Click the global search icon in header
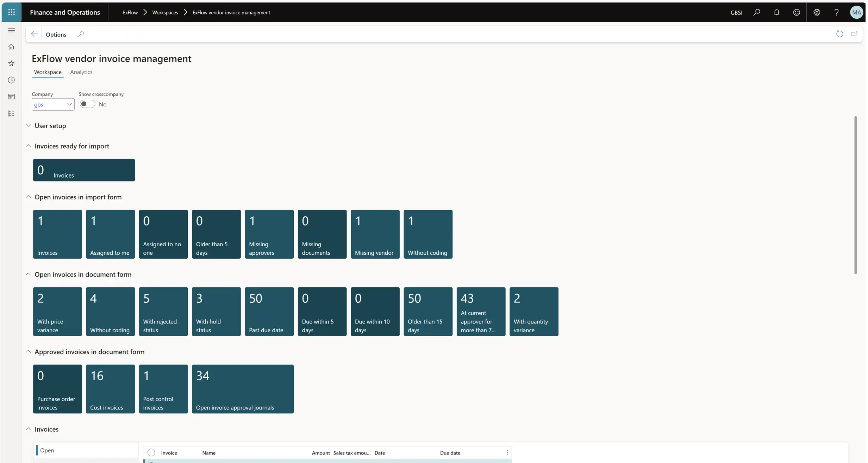Viewport: 868px width, 463px height. click(x=757, y=12)
